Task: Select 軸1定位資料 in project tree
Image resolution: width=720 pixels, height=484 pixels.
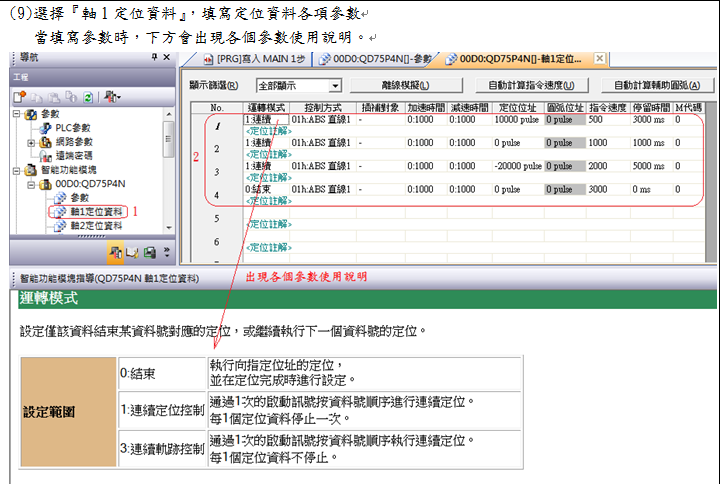Action: click(96, 212)
